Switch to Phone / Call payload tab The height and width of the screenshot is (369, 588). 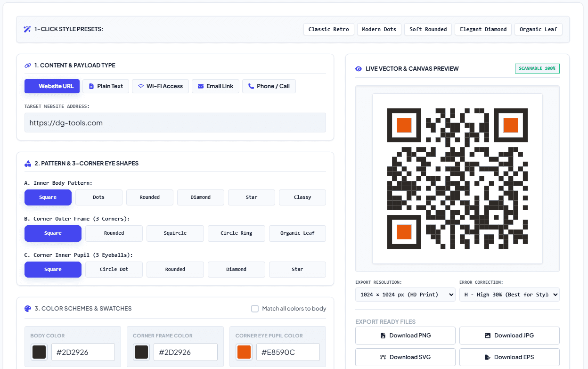pos(269,86)
